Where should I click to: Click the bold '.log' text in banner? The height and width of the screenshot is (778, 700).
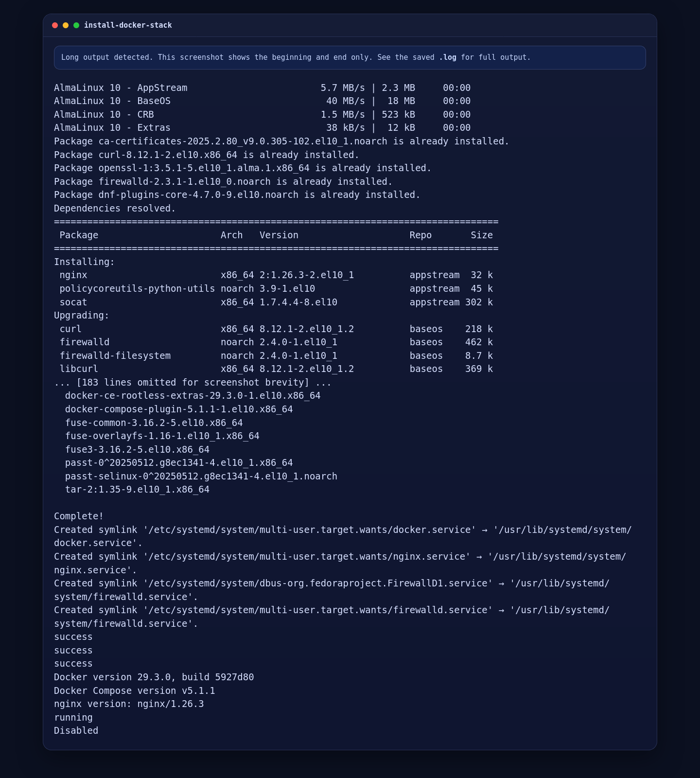tap(448, 57)
